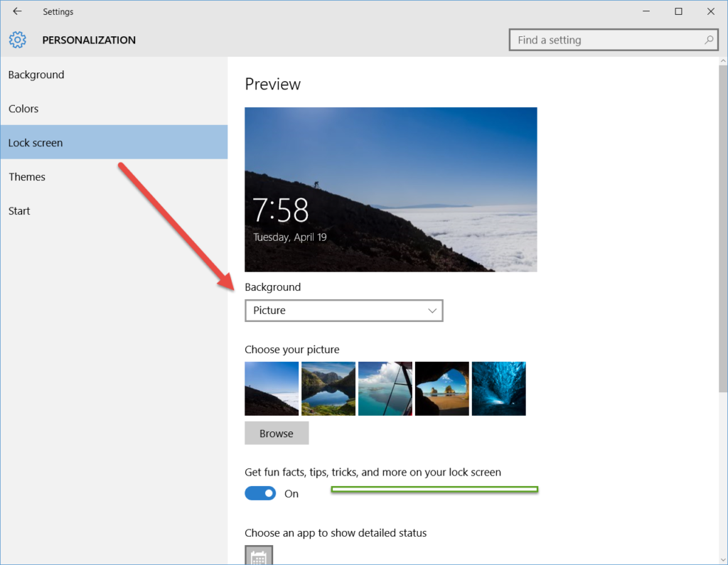The image size is (728, 565).
Task: Open the Background Picture dropdown
Action: pos(344,311)
